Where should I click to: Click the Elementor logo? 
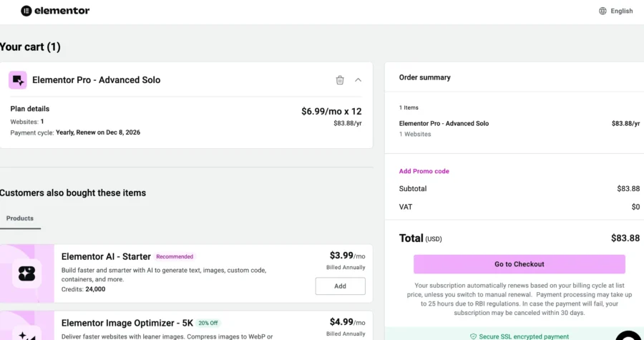pos(55,11)
